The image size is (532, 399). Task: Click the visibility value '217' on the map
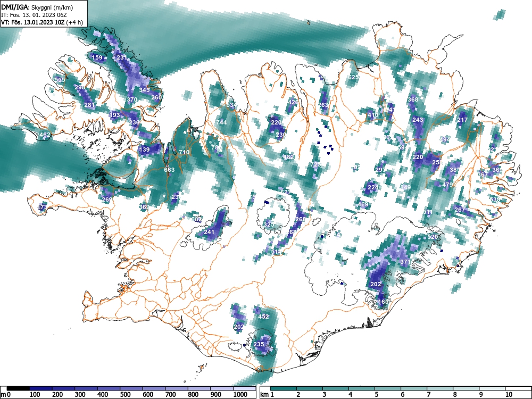pos(462,120)
